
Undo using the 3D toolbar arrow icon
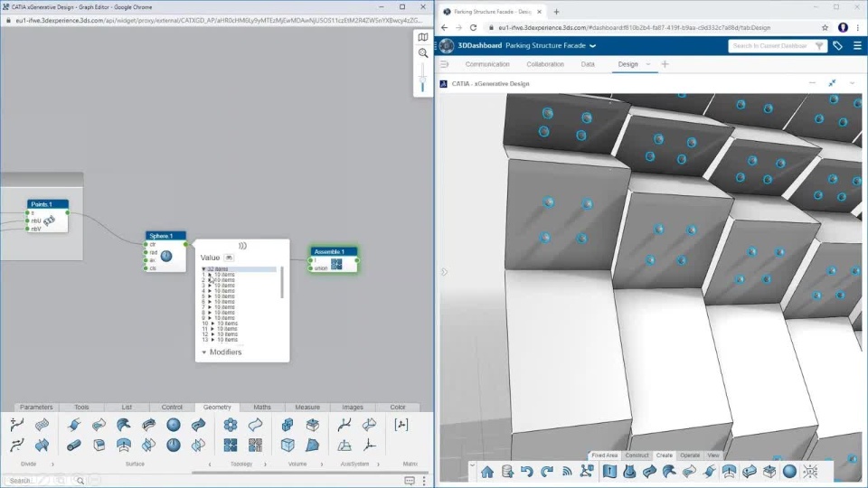click(526, 472)
